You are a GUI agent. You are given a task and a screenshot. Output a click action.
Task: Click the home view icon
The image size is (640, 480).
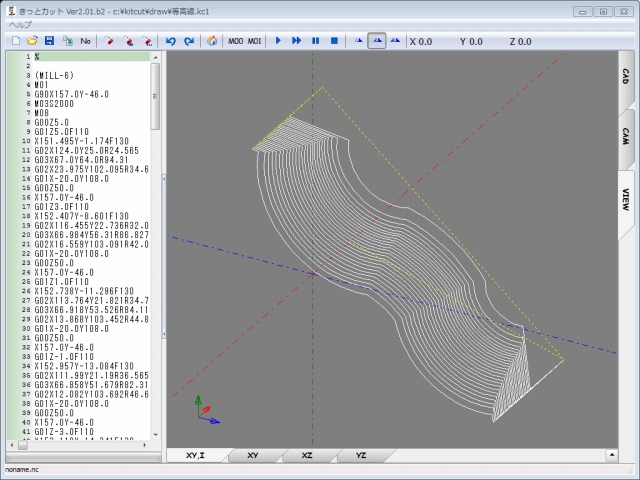pyautogui.click(x=212, y=41)
